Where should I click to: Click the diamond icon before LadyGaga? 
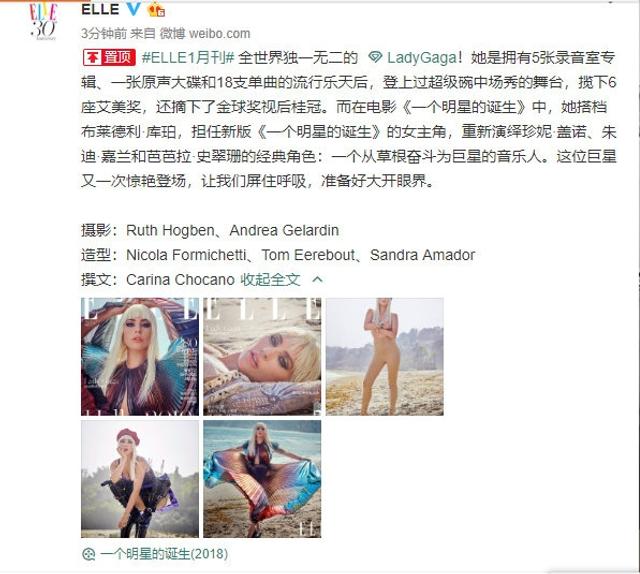point(375,57)
